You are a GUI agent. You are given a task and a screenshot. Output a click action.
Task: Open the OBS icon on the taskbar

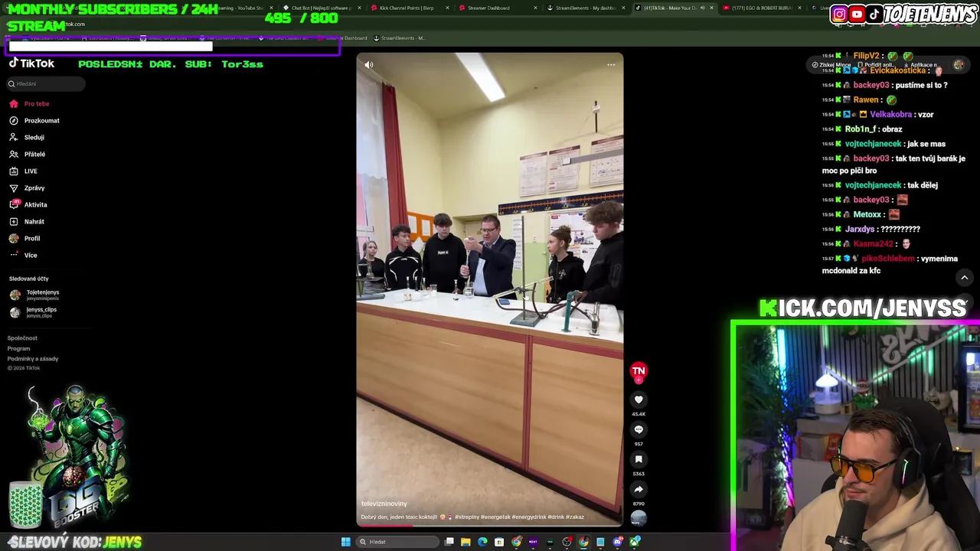point(567,542)
